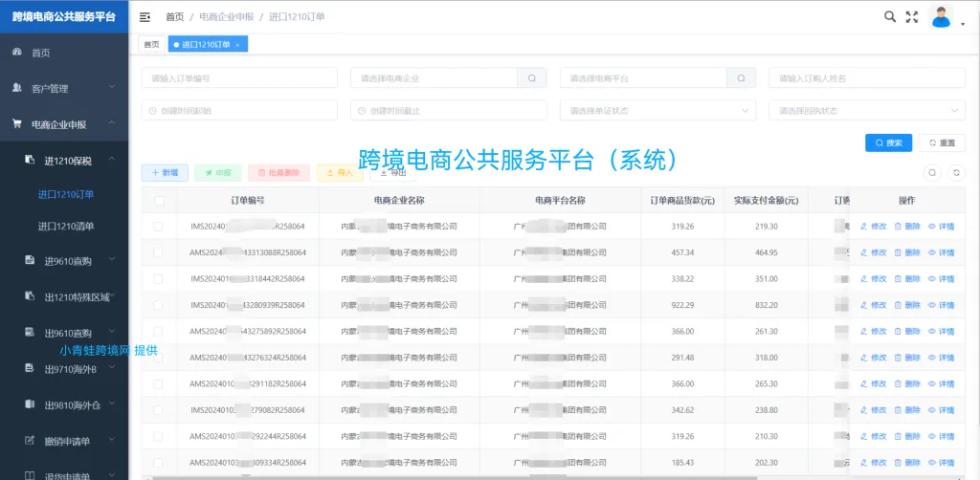The height and width of the screenshot is (480, 980).
Task: View details of order with amount 185.43
Action: click(x=942, y=463)
